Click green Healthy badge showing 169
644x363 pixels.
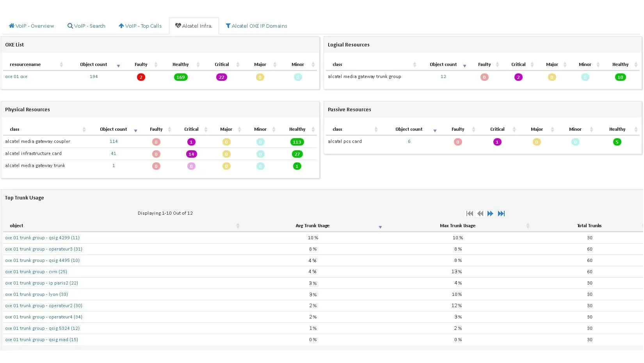[x=180, y=77]
